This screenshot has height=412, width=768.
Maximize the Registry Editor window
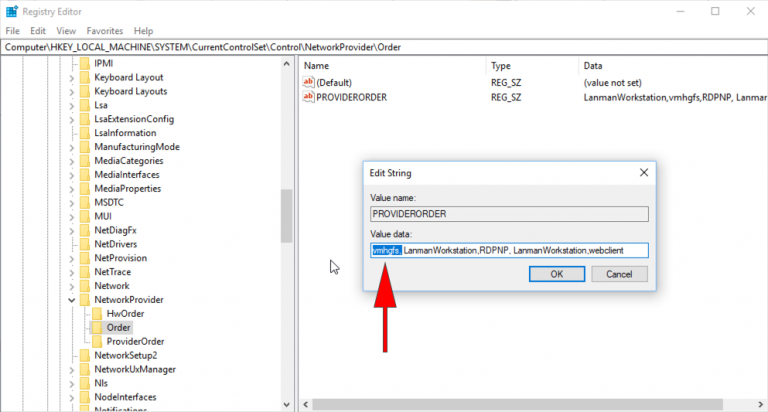tap(715, 11)
